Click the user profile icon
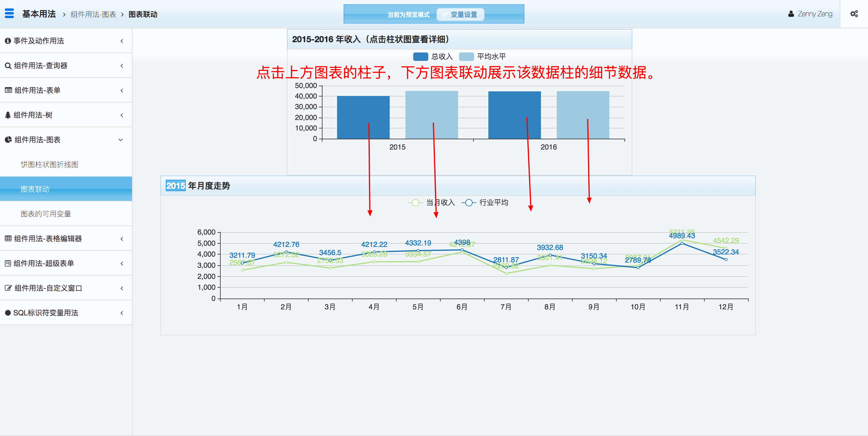The image size is (868, 436). pyautogui.click(x=791, y=14)
